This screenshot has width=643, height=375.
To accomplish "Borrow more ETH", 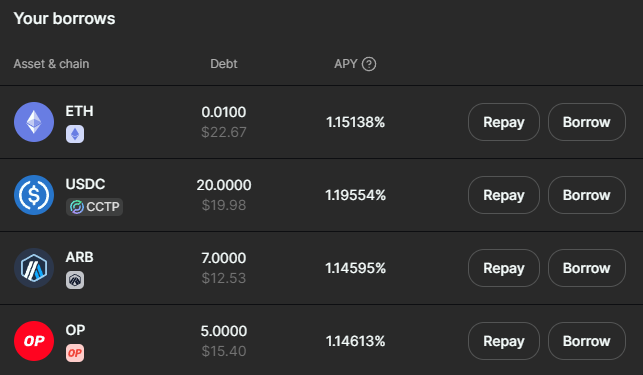I will [x=587, y=122].
